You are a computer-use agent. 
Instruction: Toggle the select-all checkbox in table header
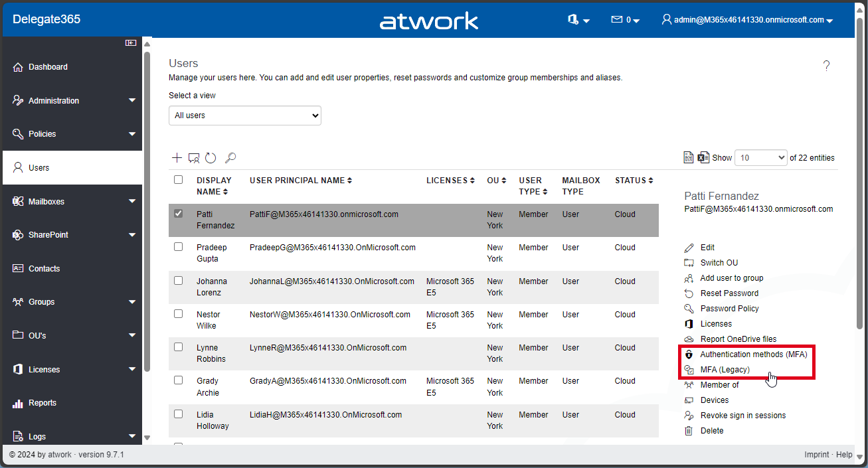(x=178, y=180)
